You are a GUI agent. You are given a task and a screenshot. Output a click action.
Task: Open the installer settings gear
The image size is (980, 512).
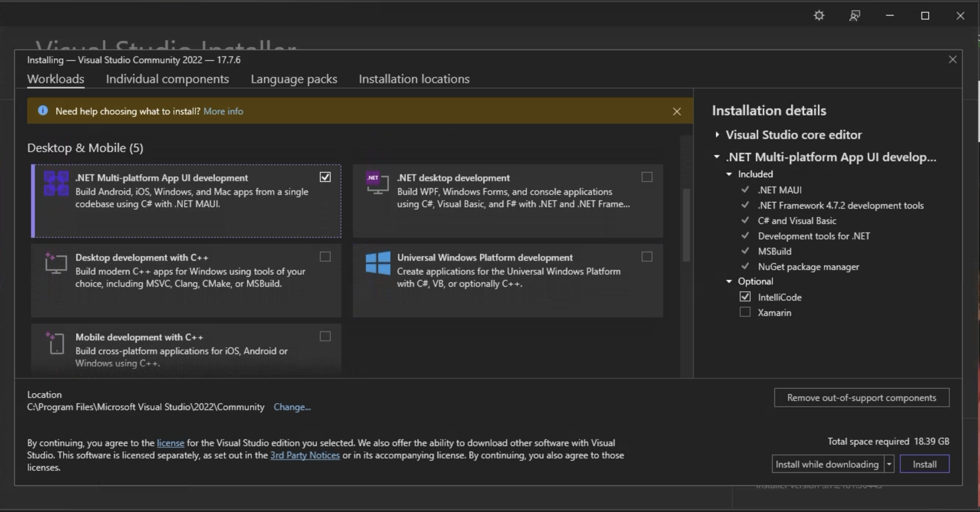coord(819,15)
